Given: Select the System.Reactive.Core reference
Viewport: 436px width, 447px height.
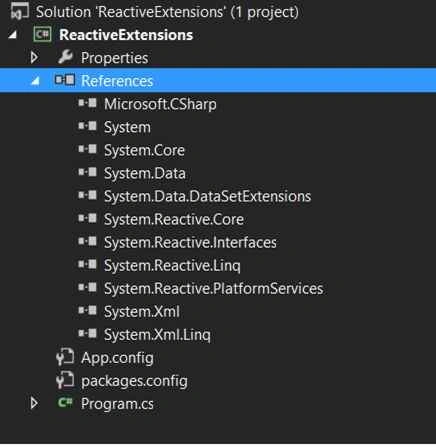Looking at the screenshot, I should (174, 219).
